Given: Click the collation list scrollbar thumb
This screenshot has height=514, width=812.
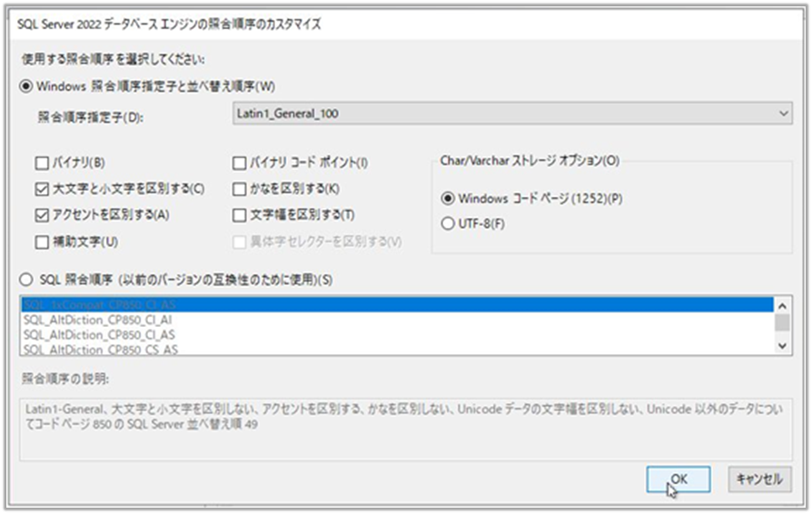Looking at the screenshot, I should click(x=783, y=322).
